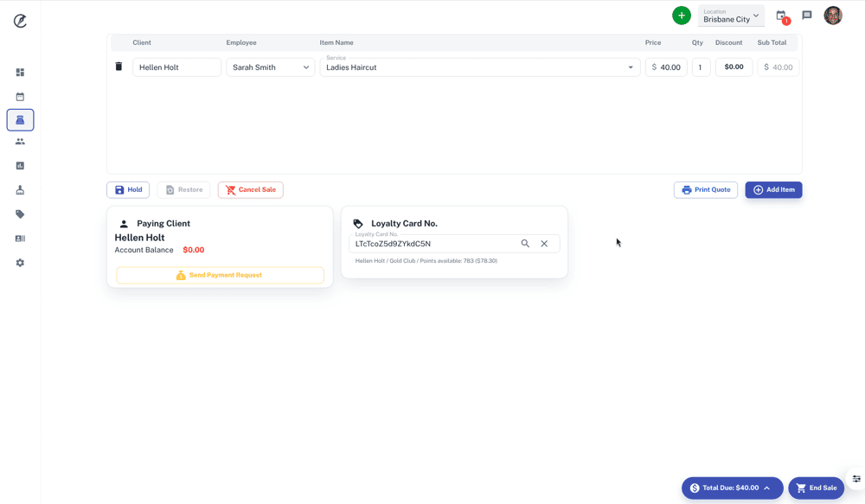Clear the loyalty card number field
Image resolution: width=865 pixels, height=504 pixels.
544,244
